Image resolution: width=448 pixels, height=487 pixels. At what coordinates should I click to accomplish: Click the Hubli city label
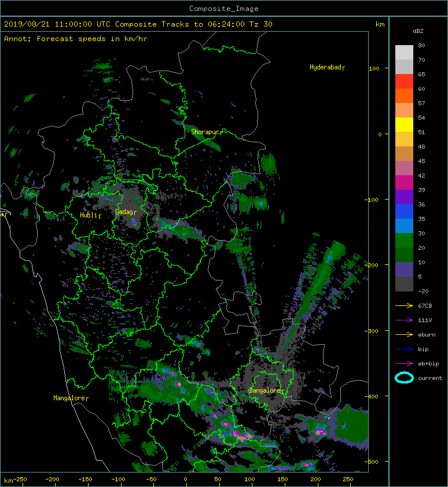[x=89, y=215]
